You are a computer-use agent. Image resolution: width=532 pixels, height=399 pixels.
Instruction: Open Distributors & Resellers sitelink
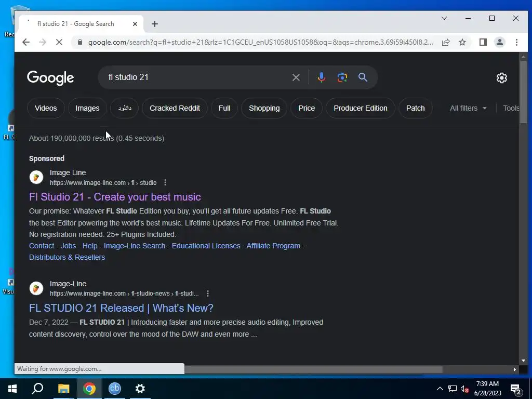click(67, 258)
